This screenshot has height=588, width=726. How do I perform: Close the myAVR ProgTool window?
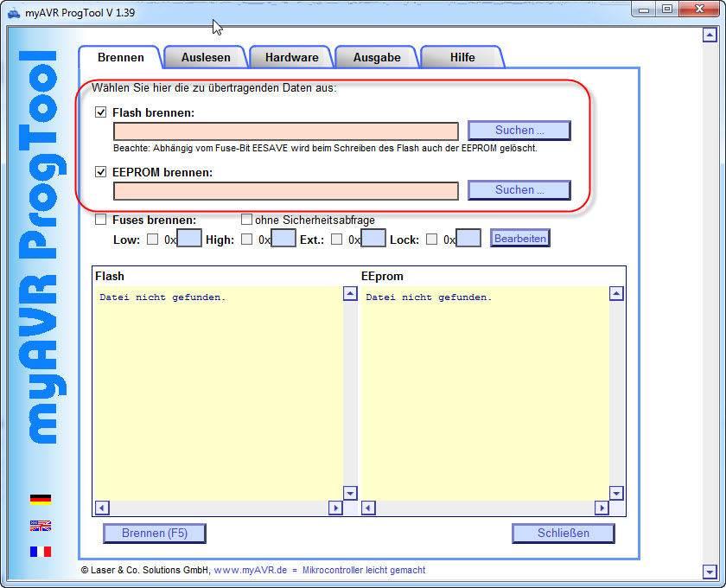pos(699,9)
